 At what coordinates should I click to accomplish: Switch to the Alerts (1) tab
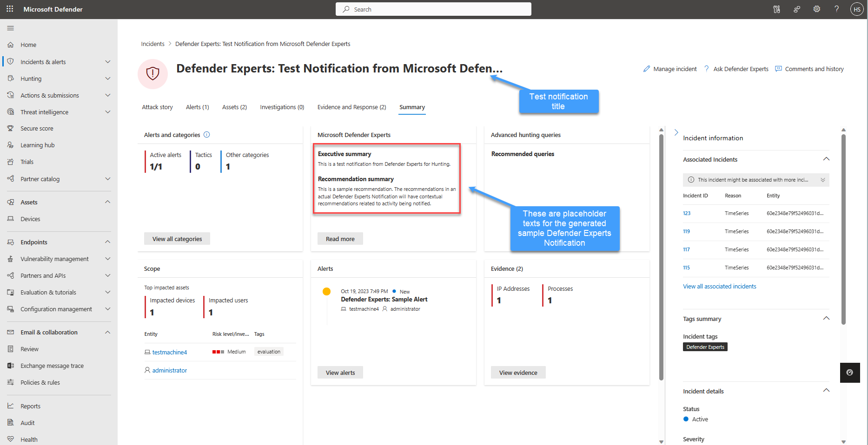click(x=198, y=107)
